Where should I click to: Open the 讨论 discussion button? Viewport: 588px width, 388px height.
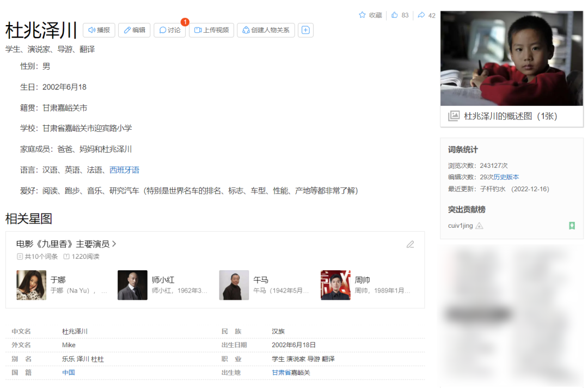pyautogui.click(x=169, y=30)
